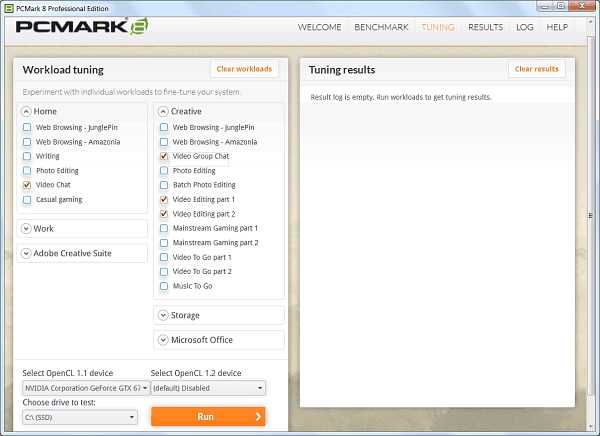Check the Music To Go workload
The image size is (600, 436).
tap(164, 286)
